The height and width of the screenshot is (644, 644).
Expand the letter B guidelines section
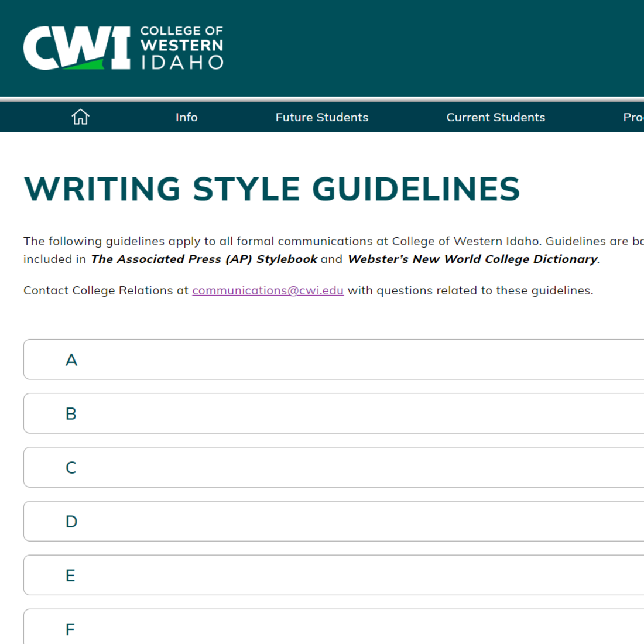[x=71, y=413]
